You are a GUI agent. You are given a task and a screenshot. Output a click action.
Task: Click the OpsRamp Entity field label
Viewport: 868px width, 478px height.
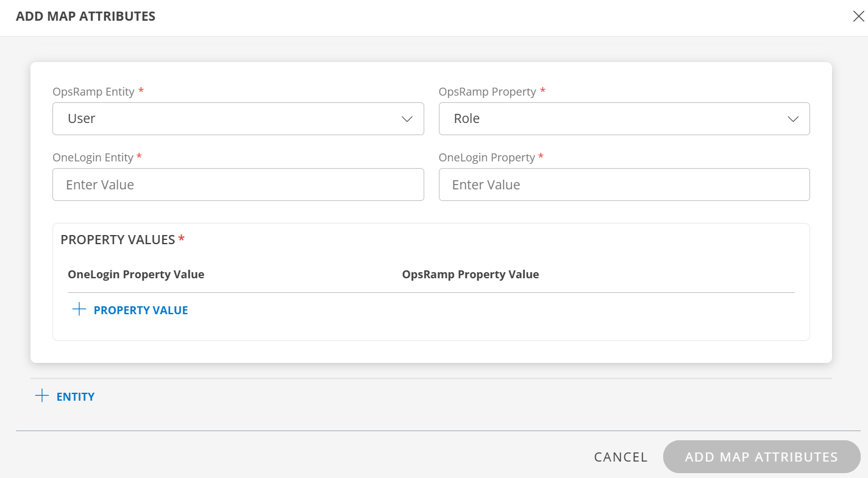[x=93, y=92]
